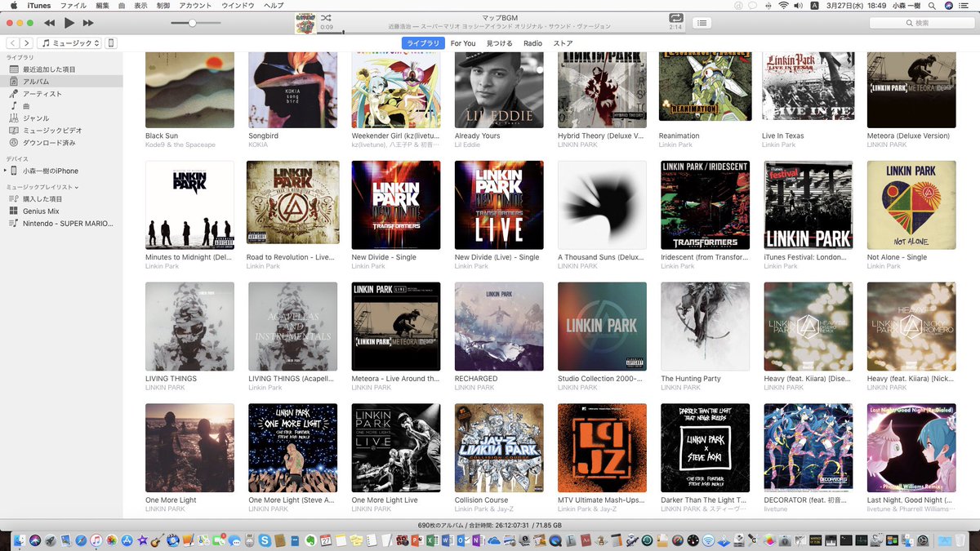Expand the 小森一樹のiPhone device triangle
The image size is (980, 551).
pos(6,171)
